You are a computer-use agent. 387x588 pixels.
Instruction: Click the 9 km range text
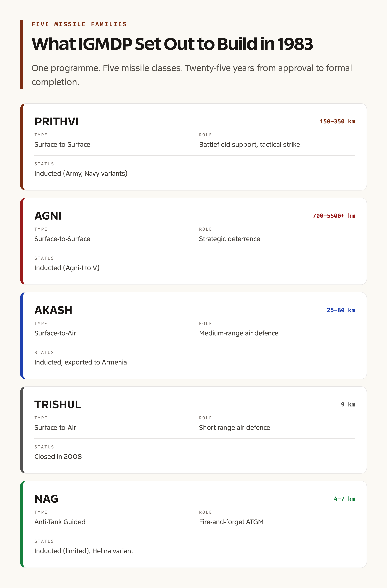pos(348,405)
